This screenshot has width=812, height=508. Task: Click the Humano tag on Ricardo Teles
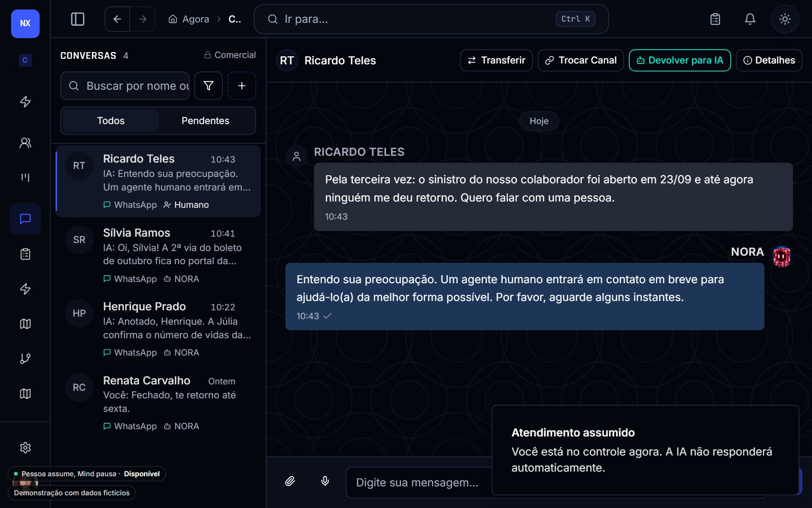(186, 205)
